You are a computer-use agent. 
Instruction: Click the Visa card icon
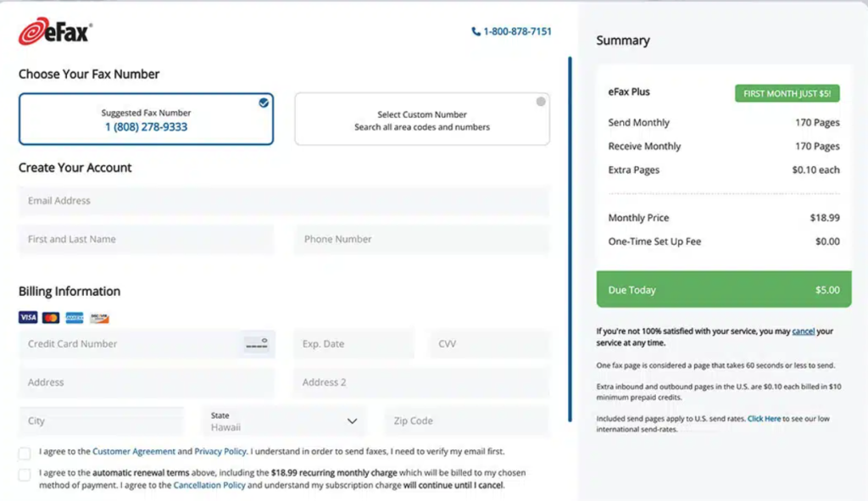pyautogui.click(x=28, y=317)
